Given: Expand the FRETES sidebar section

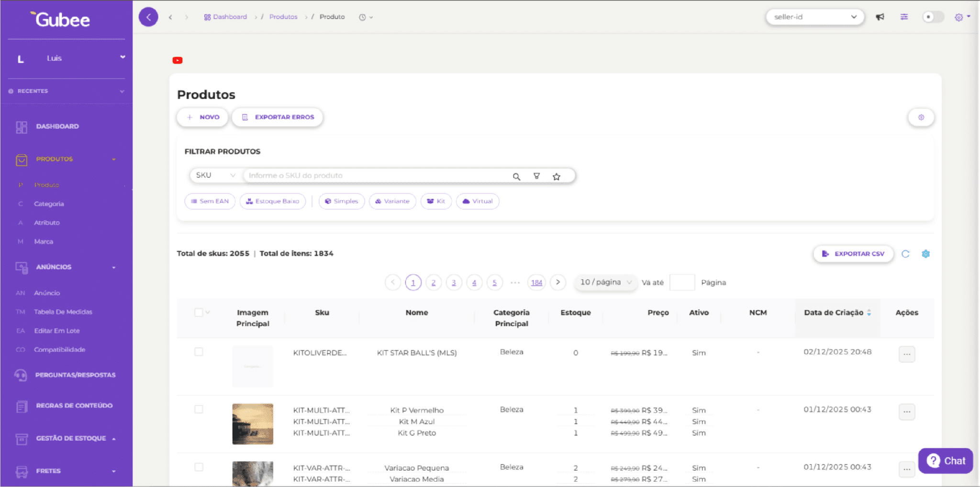Looking at the screenshot, I should pos(67,471).
